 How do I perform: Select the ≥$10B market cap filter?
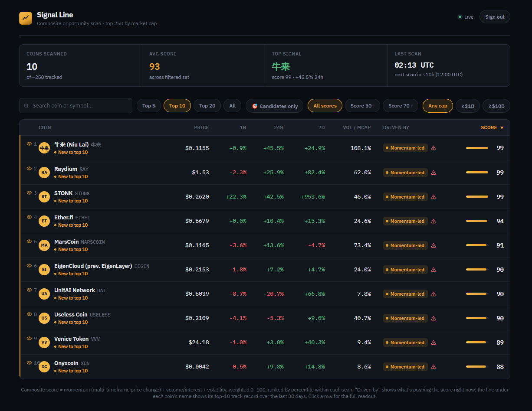pos(496,106)
